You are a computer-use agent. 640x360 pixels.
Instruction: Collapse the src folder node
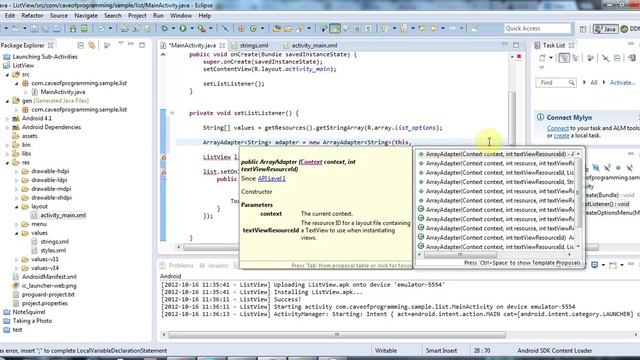7,75
